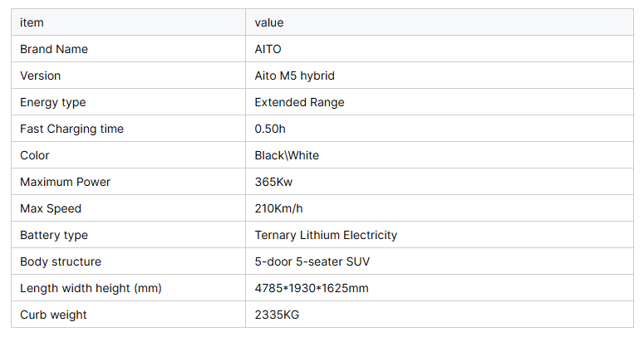Select 'Length width height (mm)' cell
Image resolution: width=644 pixels, height=337 pixels.
(91, 288)
